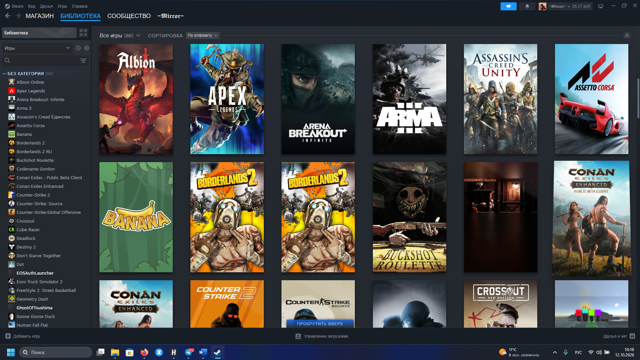Click the recent activity clock icon
This screenshot has height=360, width=640.
coord(78,48)
